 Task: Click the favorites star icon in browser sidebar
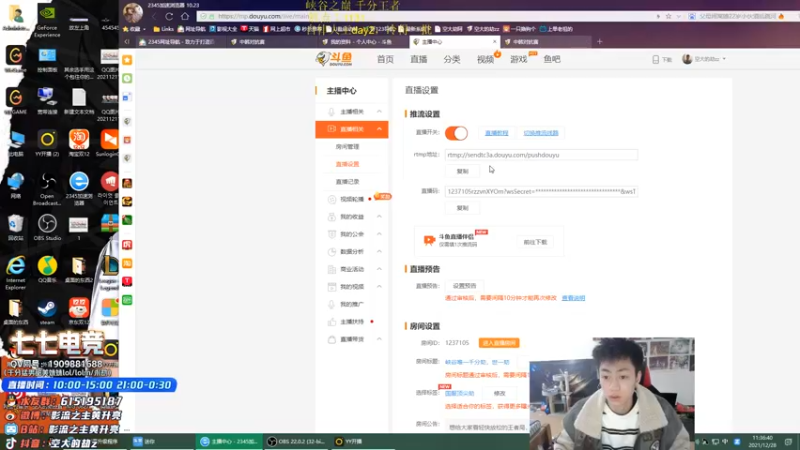pyautogui.click(x=127, y=60)
